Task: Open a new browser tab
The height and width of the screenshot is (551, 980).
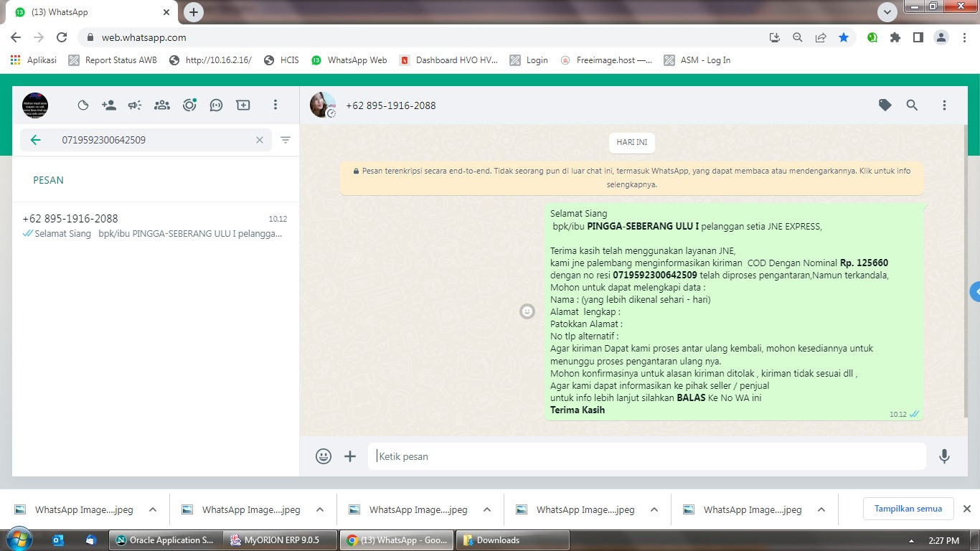Action: point(194,12)
